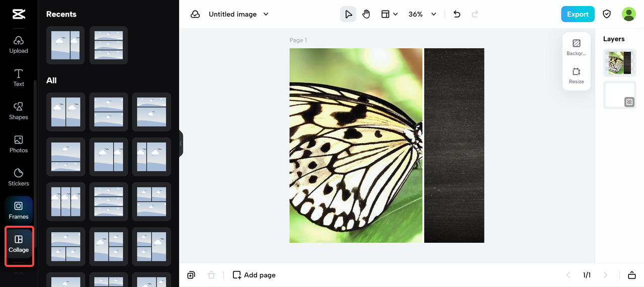Click the trash delete page icon
The width and height of the screenshot is (644, 287).
[211, 275]
